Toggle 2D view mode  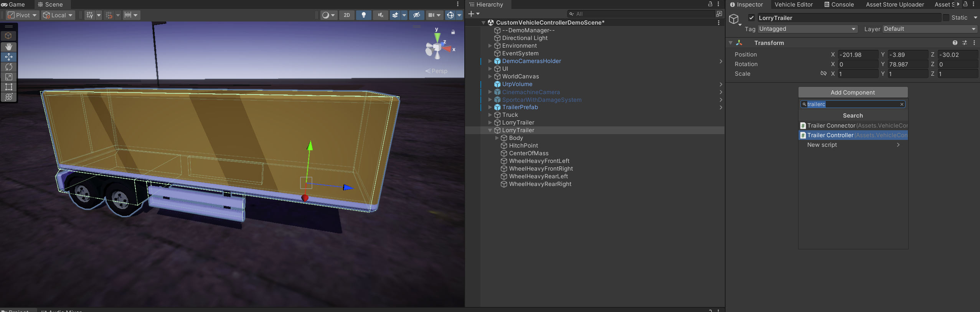[346, 15]
